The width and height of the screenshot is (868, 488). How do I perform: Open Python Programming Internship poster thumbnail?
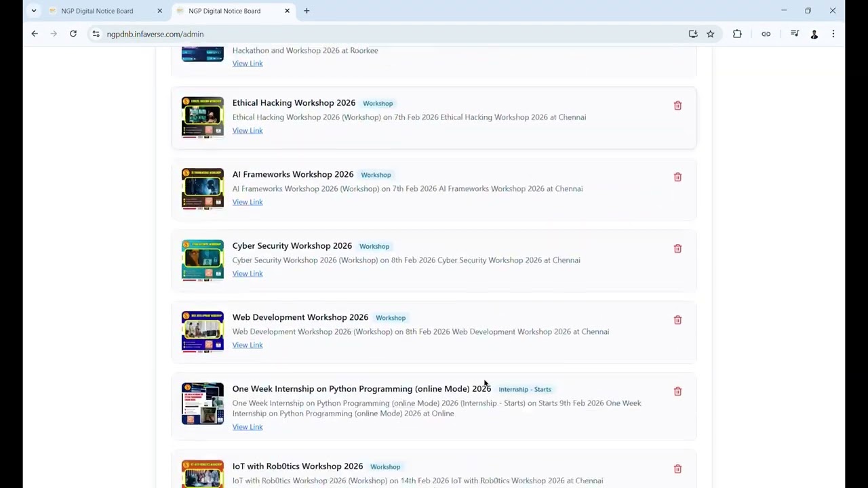pos(203,404)
